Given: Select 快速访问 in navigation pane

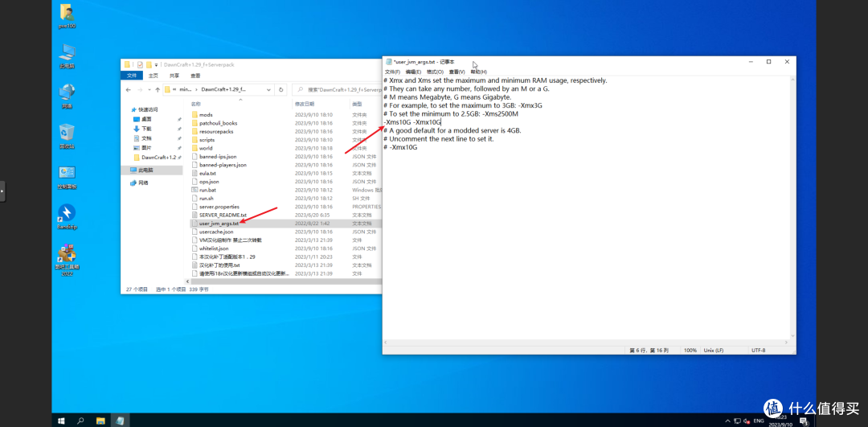Looking at the screenshot, I should (148, 109).
